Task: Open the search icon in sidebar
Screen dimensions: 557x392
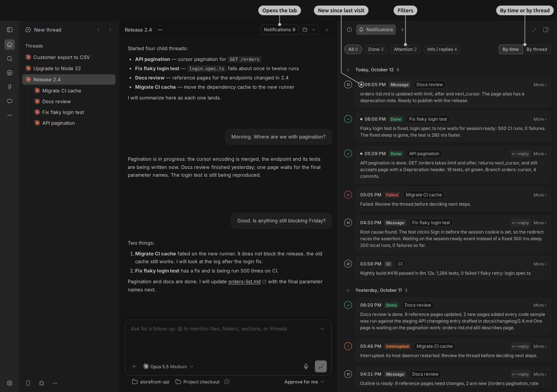Action: point(10,59)
